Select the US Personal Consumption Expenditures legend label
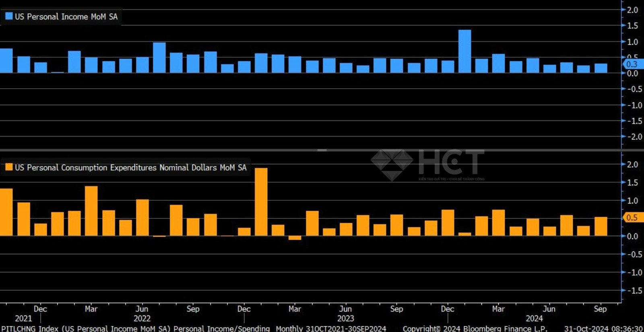 pos(130,167)
